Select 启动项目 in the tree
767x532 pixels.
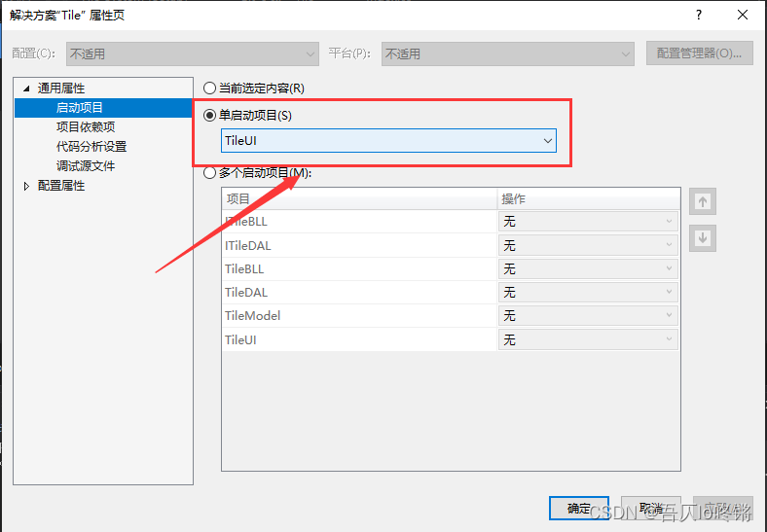(79, 108)
